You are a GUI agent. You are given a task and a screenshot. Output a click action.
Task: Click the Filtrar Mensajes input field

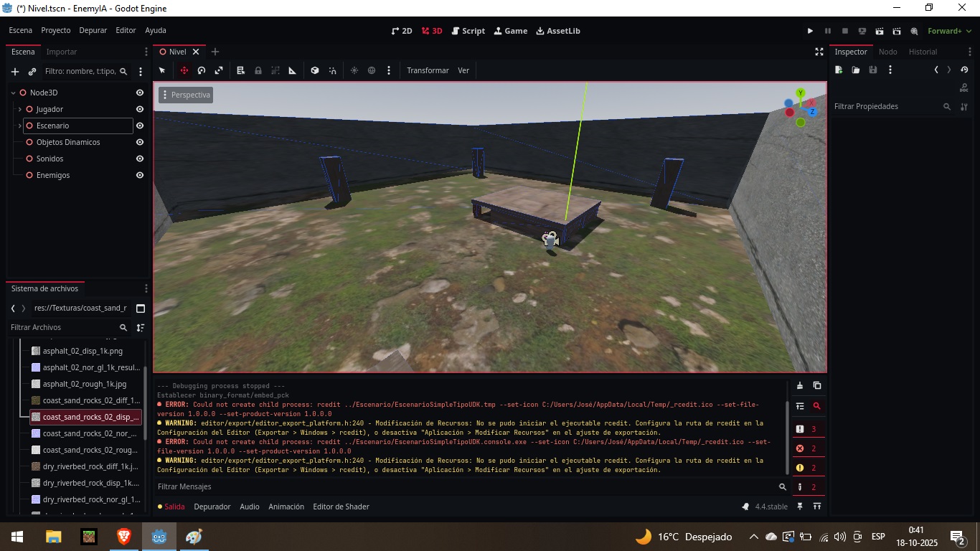[472, 486]
